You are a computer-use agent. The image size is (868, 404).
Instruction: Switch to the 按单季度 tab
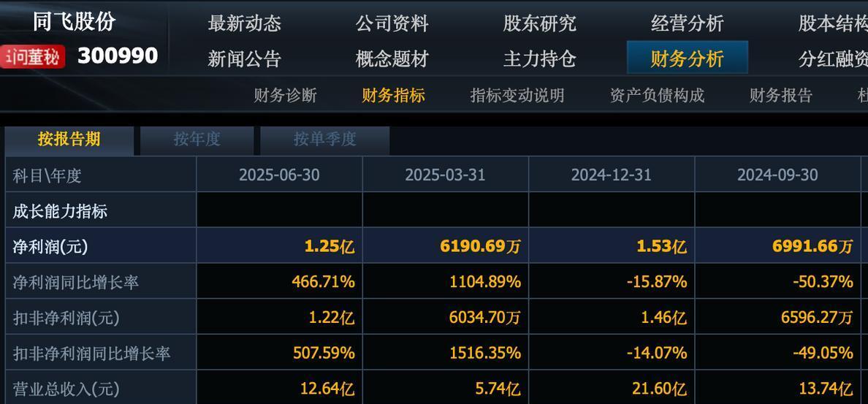(325, 140)
